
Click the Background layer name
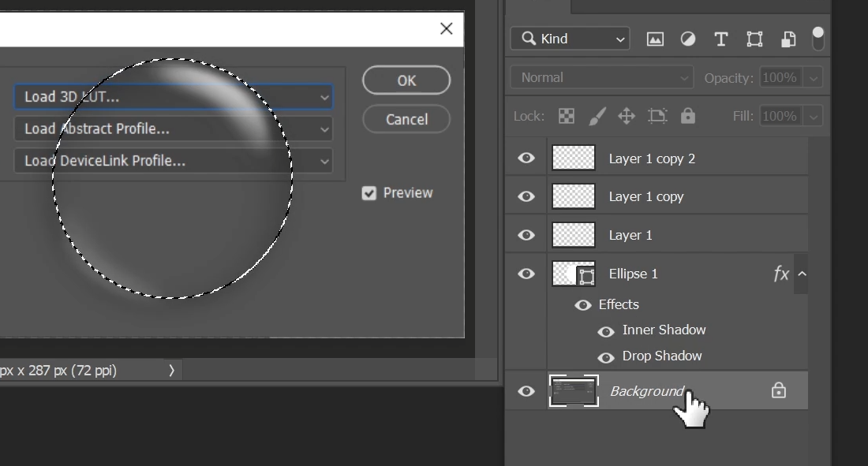(647, 391)
